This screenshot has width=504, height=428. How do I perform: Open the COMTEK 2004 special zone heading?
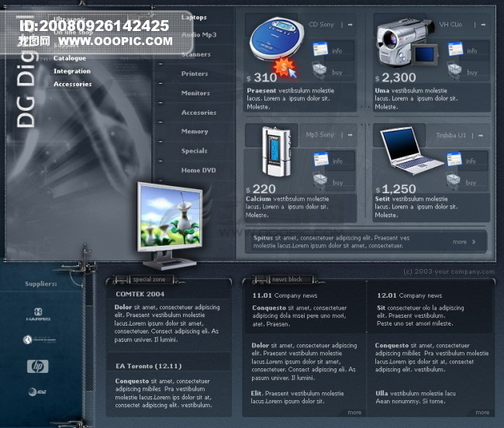(140, 294)
